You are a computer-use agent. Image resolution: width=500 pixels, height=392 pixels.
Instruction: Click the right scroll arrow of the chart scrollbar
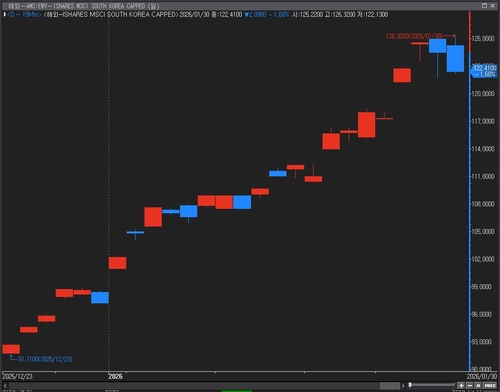[403, 386]
